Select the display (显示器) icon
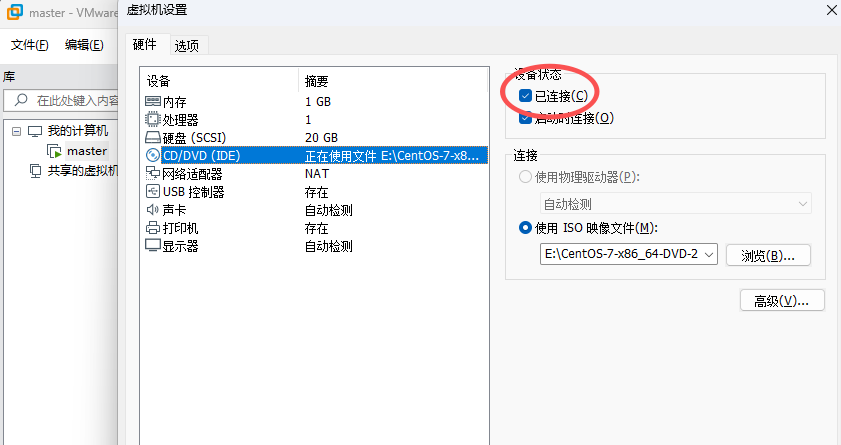This screenshot has height=445, width=841. click(x=153, y=246)
